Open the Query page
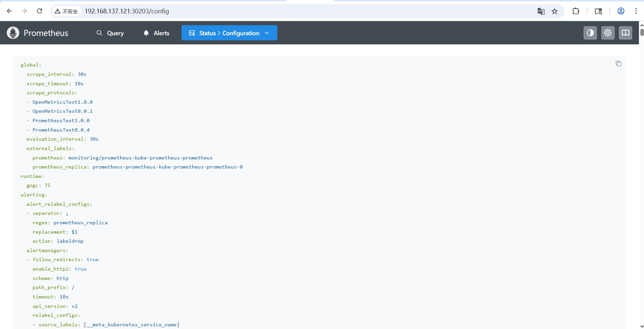The height and width of the screenshot is (329, 644). click(110, 33)
